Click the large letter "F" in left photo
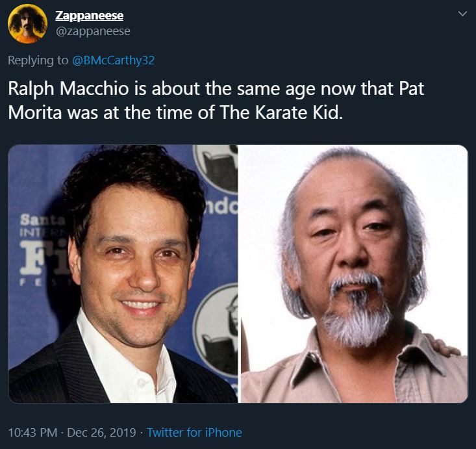476x449 pixels. pos(31,257)
